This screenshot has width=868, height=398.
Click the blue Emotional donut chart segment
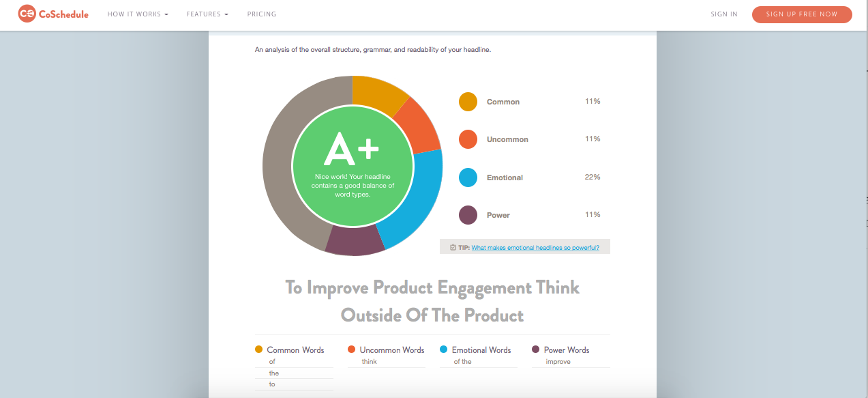(418, 198)
